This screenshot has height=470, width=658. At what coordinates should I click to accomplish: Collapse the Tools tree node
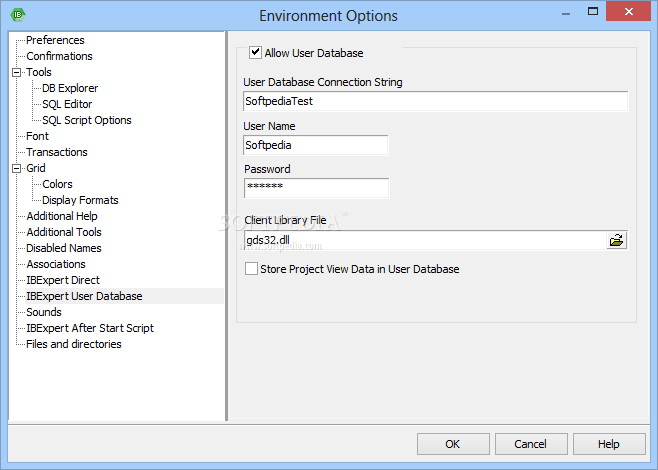16,72
